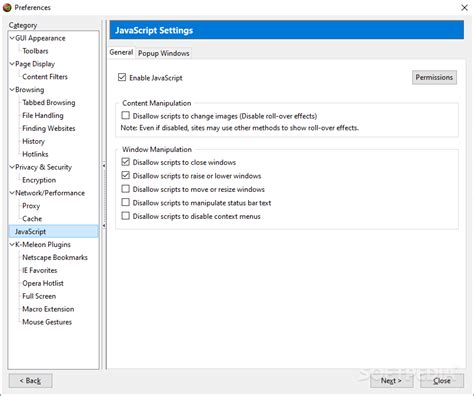Check Disallow scripts to move or resize windows
The width and height of the screenshot is (474, 396).
[125, 189]
